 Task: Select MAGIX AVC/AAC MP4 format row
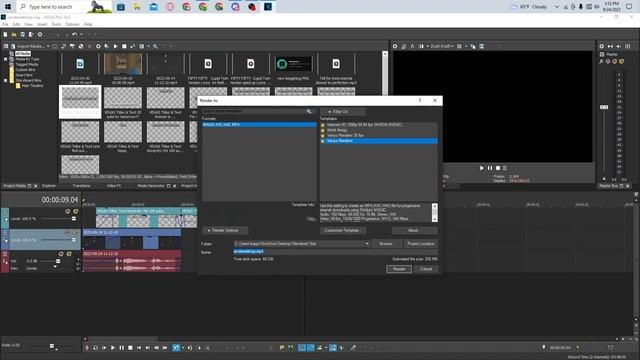pyautogui.click(x=259, y=125)
